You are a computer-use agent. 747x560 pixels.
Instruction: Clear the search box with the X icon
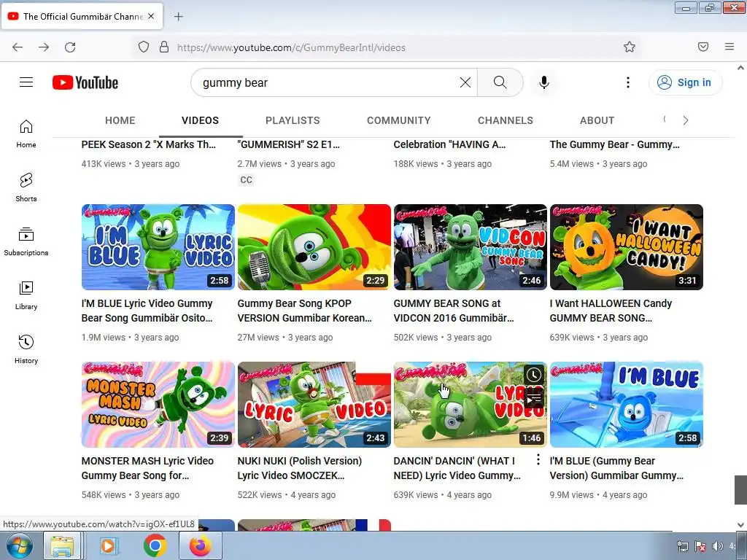tap(465, 82)
